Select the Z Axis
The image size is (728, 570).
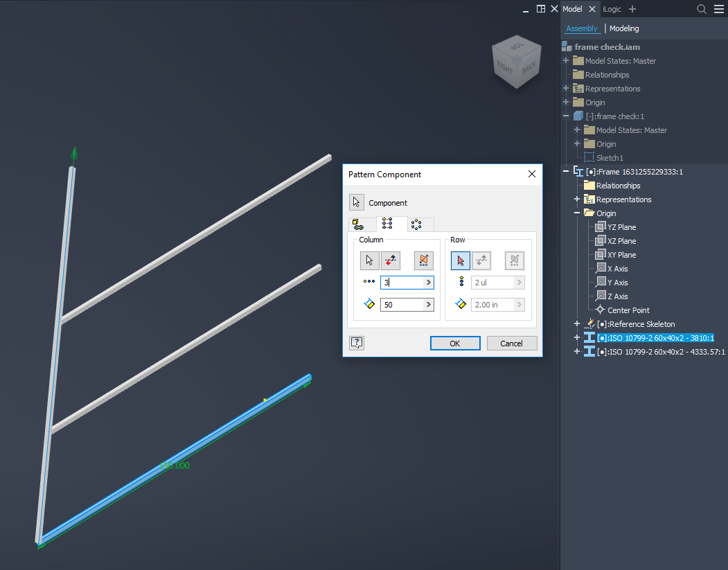coord(617,296)
